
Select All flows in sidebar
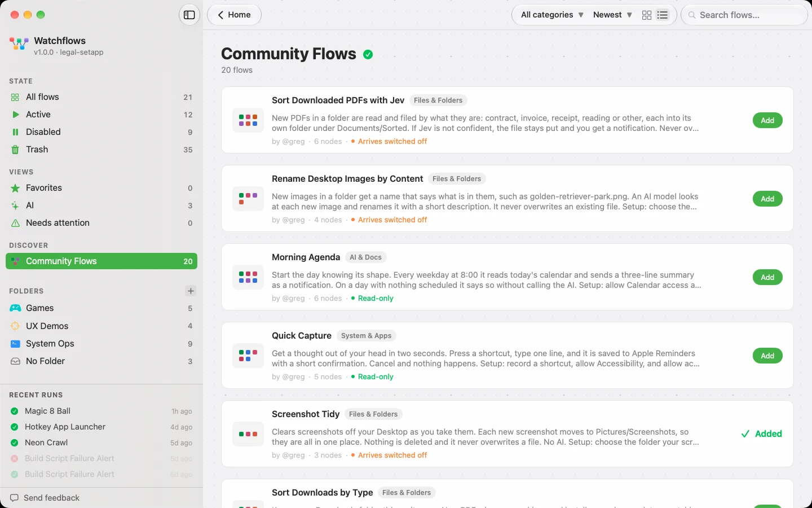tap(101, 97)
